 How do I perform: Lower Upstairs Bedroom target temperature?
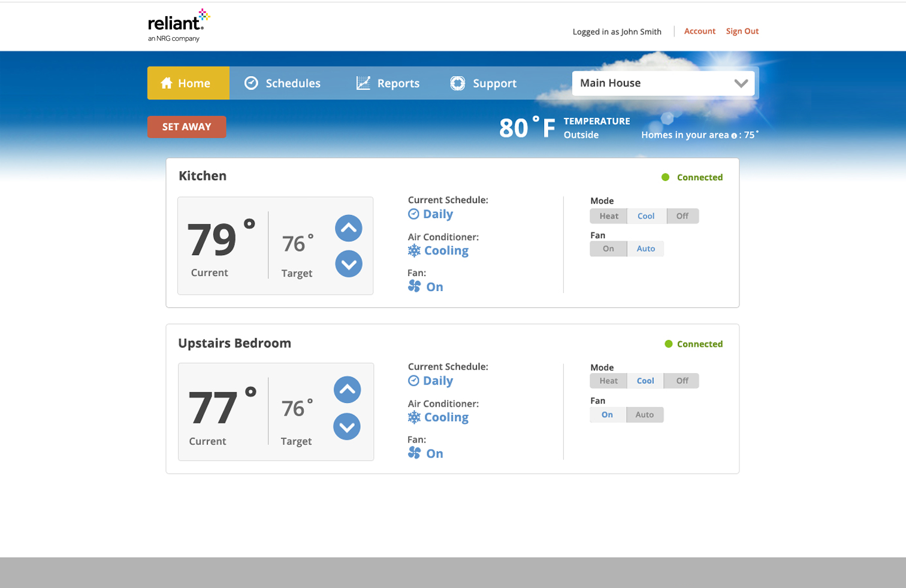(346, 427)
